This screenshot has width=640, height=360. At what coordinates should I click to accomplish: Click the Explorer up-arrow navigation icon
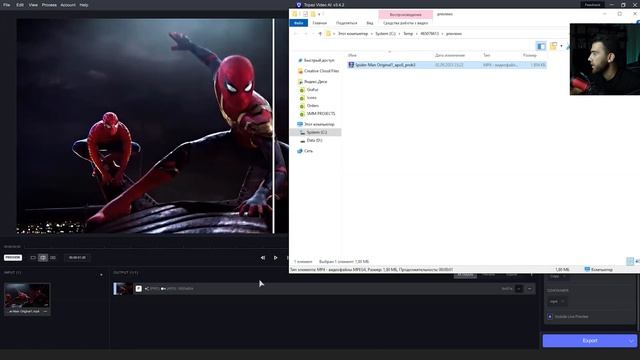coord(320,33)
